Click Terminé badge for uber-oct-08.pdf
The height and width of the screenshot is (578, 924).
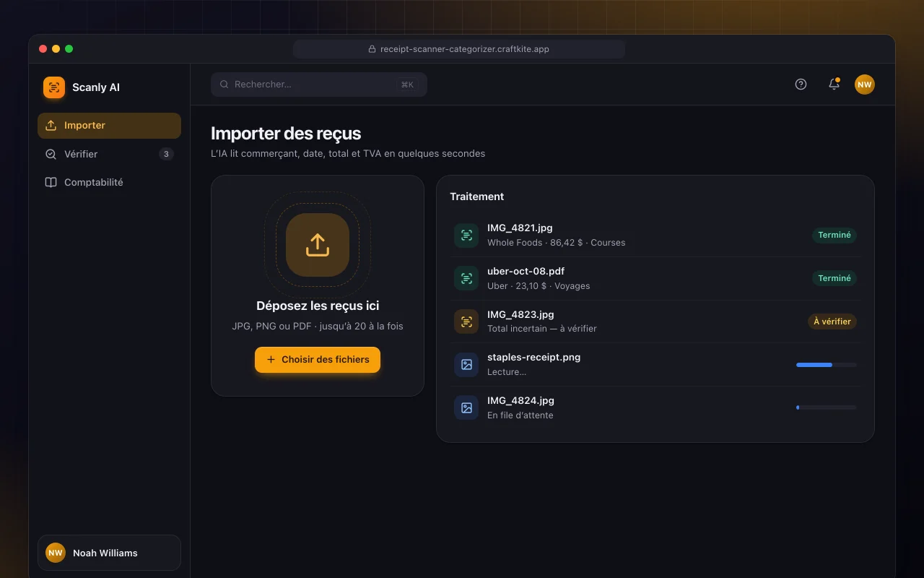834,278
